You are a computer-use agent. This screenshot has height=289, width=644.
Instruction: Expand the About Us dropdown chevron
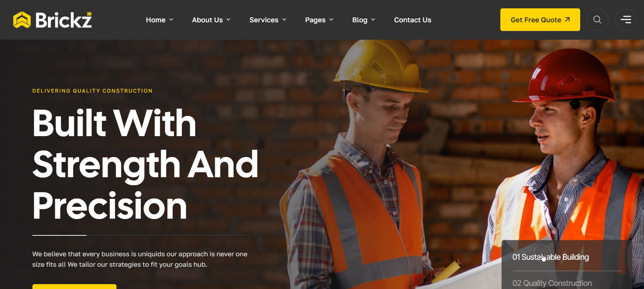coord(228,20)
